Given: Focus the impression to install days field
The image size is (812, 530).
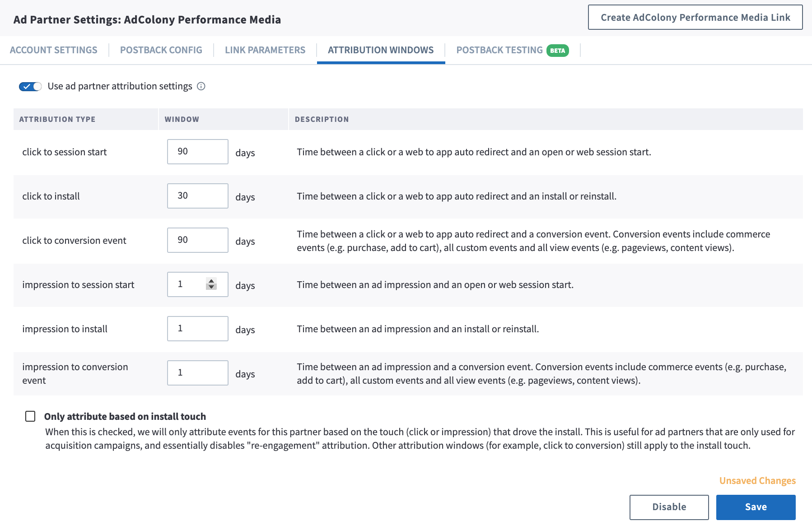Looking at the screenshot, I should pos(198,329).
